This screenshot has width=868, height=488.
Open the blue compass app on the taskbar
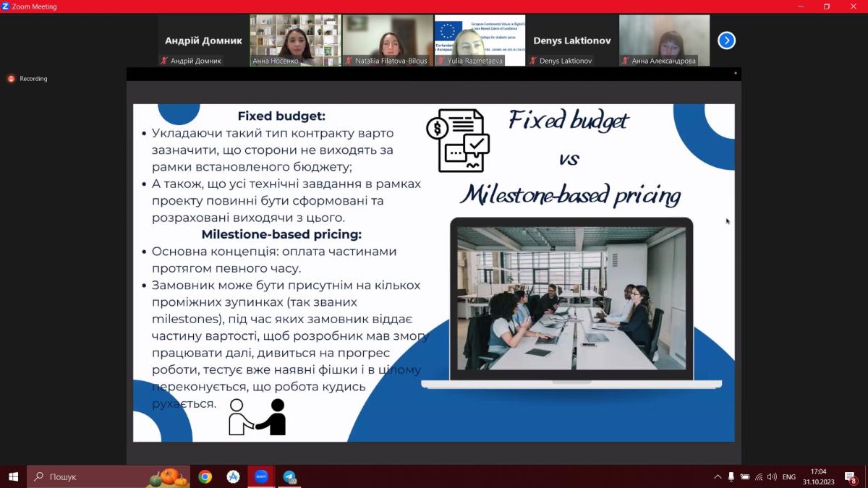point(233,476)
